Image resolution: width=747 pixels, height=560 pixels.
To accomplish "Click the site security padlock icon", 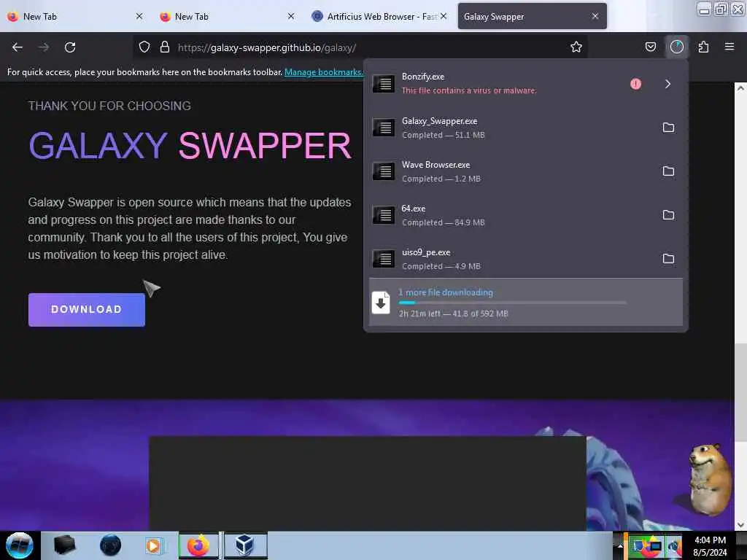I will pyautogui.click(x=165, y=47).
